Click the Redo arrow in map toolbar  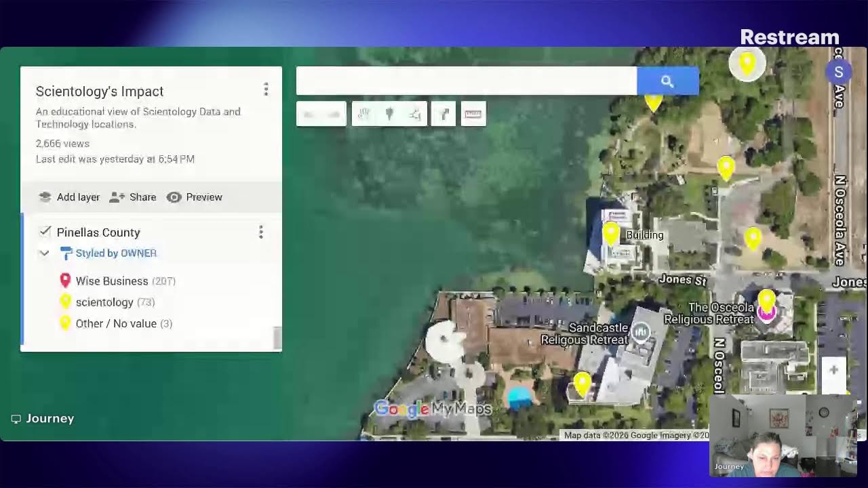pos(334,115)
